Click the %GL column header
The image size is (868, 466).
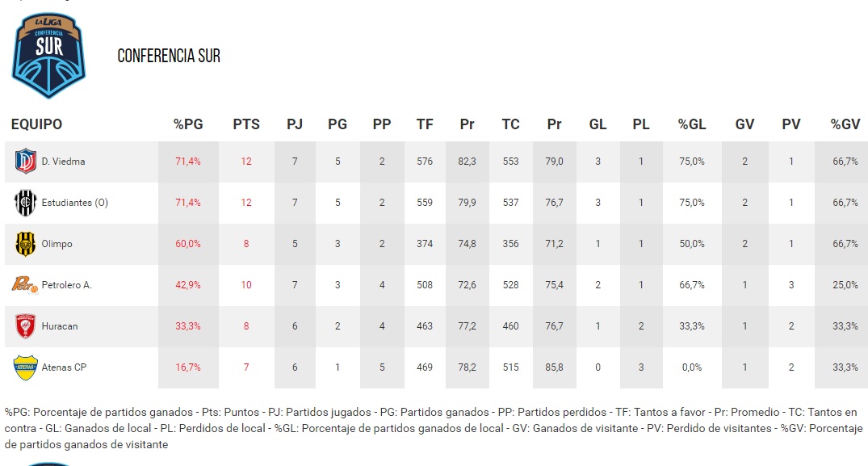pos(692,124)
